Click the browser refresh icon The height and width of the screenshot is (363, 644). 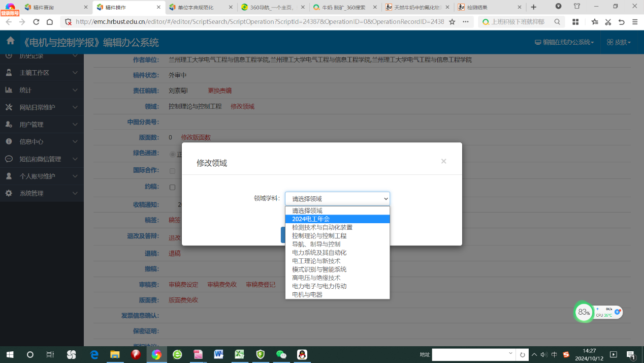click(36, 22)
